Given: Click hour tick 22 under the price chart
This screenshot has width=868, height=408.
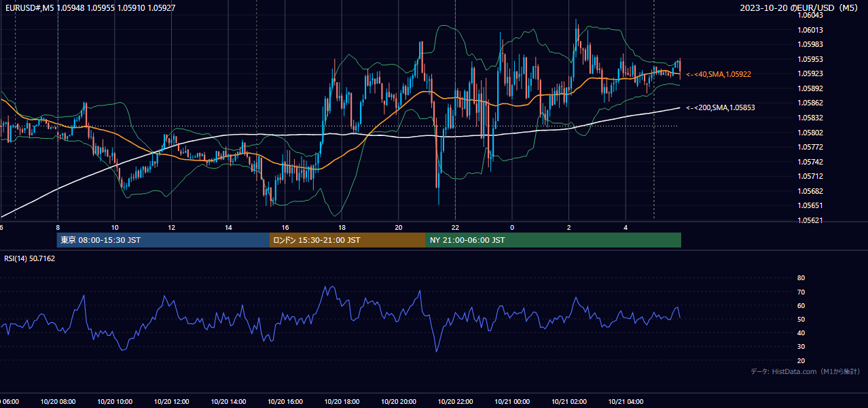Looking at the screenshot, I should (x=455, y=228).
